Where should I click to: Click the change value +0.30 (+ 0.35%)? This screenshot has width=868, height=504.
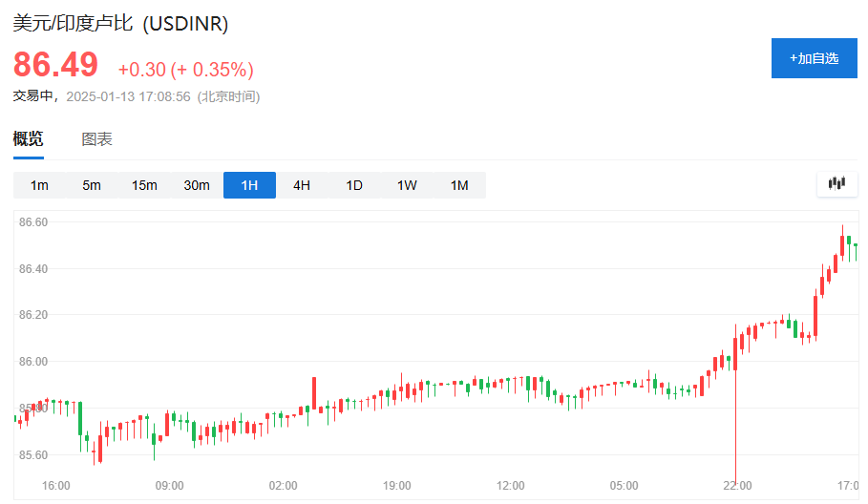[x=186, y=70]
